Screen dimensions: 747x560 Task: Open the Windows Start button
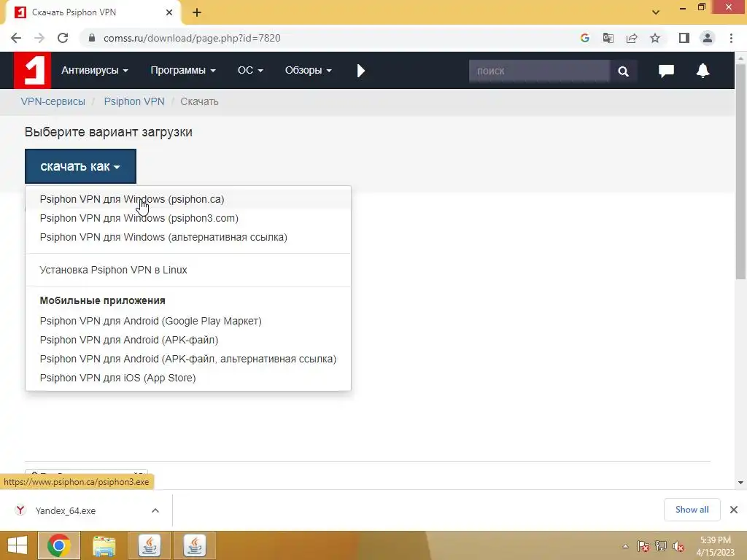[18, 545]
